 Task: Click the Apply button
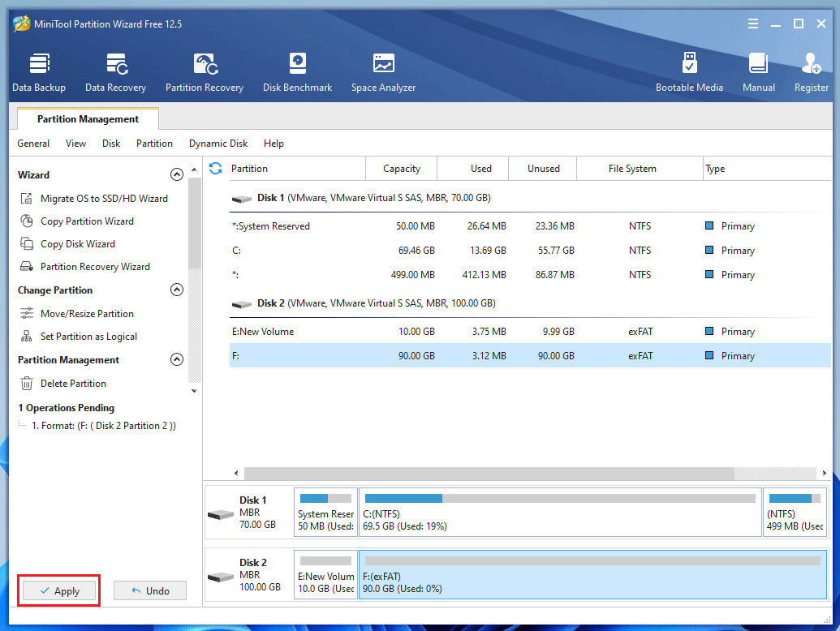point(59,591)
